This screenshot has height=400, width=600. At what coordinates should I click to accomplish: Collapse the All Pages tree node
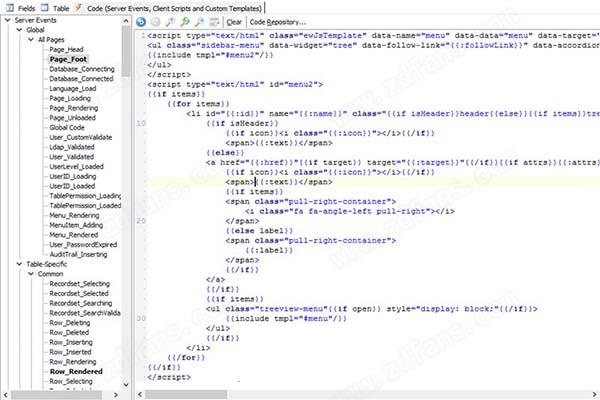point(31,39)
